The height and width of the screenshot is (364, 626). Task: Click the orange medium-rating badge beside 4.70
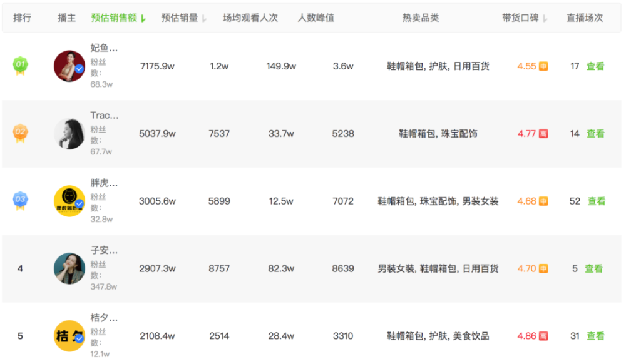(x=543, y=269)
